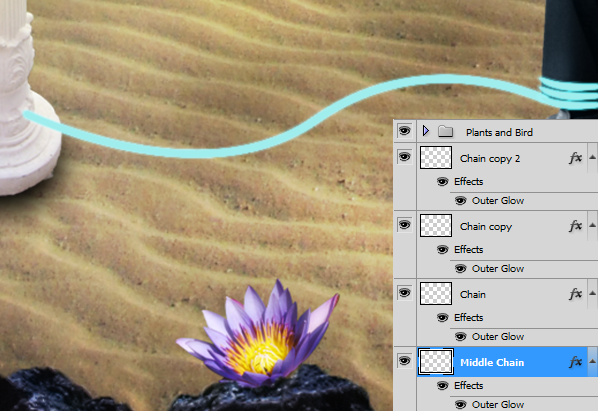Expand the Plants and Bird group
This screenshot has width=598, height=411.
tap(426, 131)
